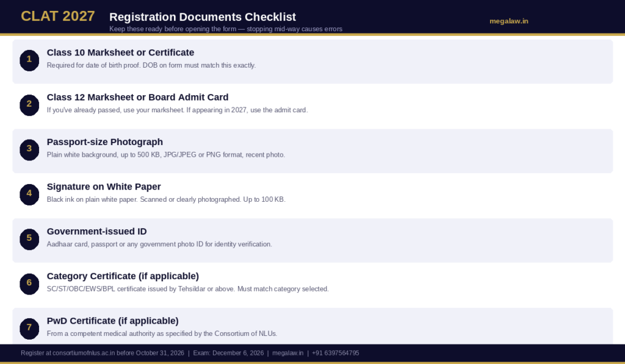Open the megalaw.in link in header
Viewport: 625px width, 364px height.
pos(508,21)
